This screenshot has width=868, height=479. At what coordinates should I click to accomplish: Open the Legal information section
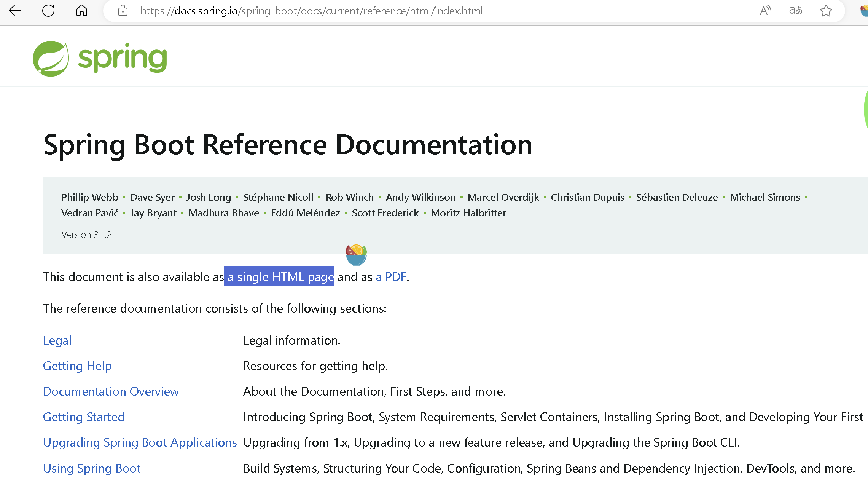pos(57,340)
